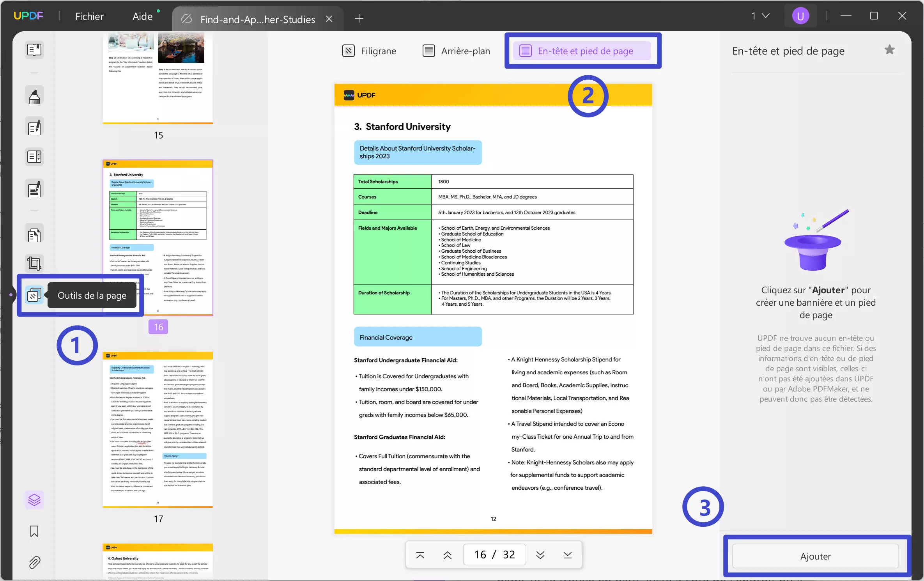
Task: Select the Filigrane option
Action: (x=369, y=51)
